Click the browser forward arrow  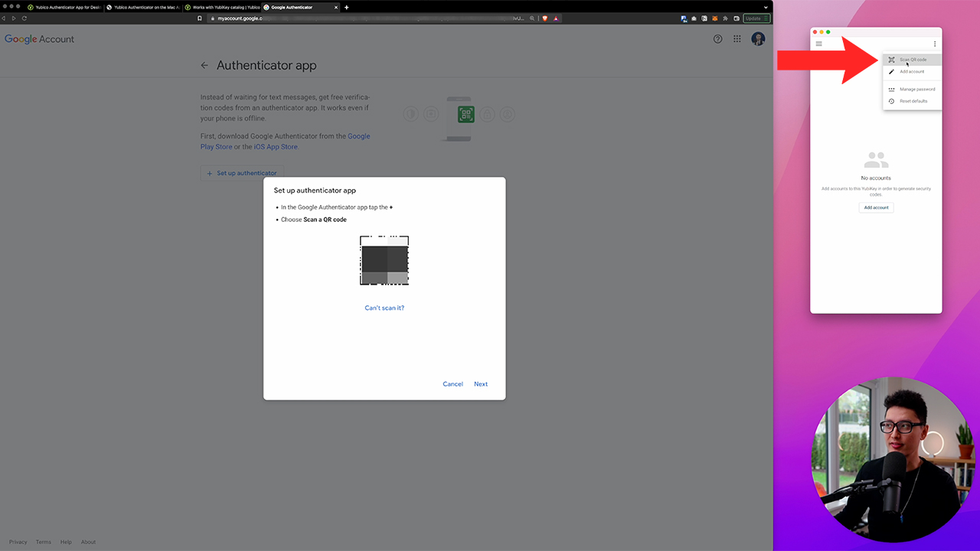coord(14,18)
